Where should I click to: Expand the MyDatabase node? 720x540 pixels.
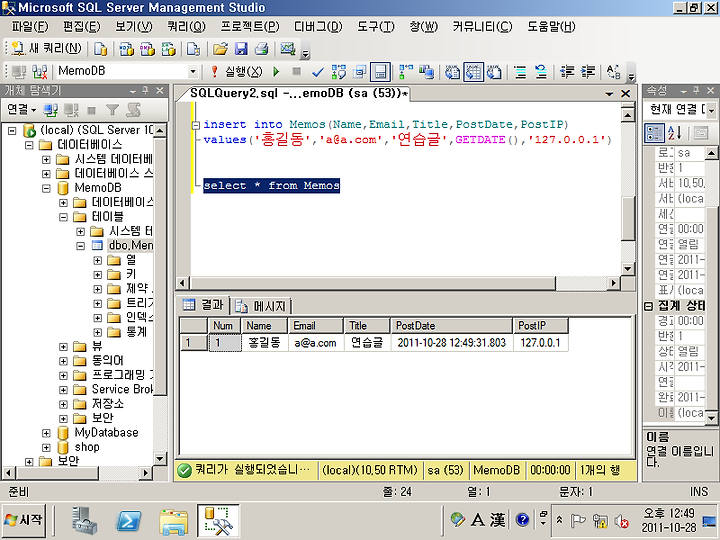46,433
